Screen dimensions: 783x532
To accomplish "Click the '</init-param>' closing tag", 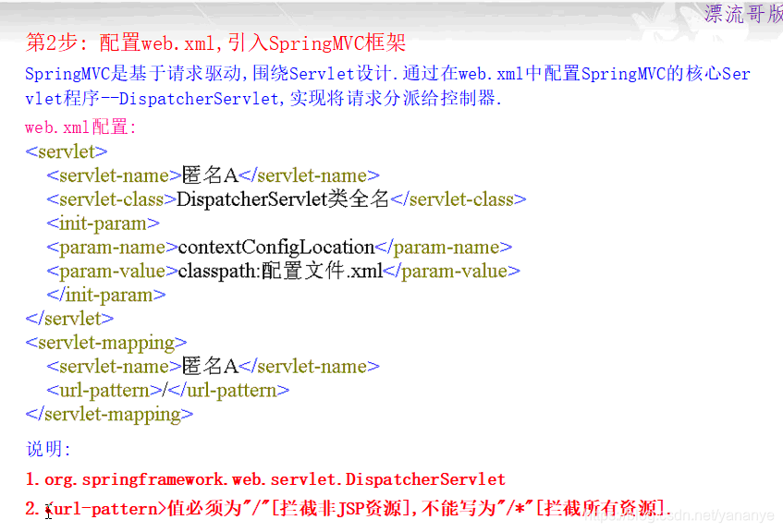I will [106, 295].
